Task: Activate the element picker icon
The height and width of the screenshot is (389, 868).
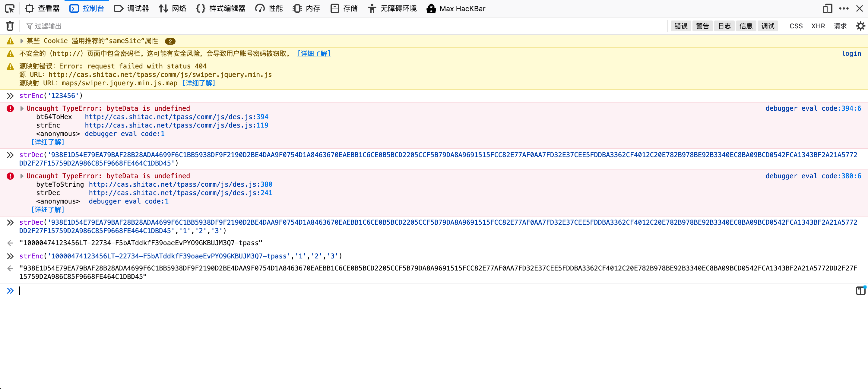Action: [x=9, y=8]
